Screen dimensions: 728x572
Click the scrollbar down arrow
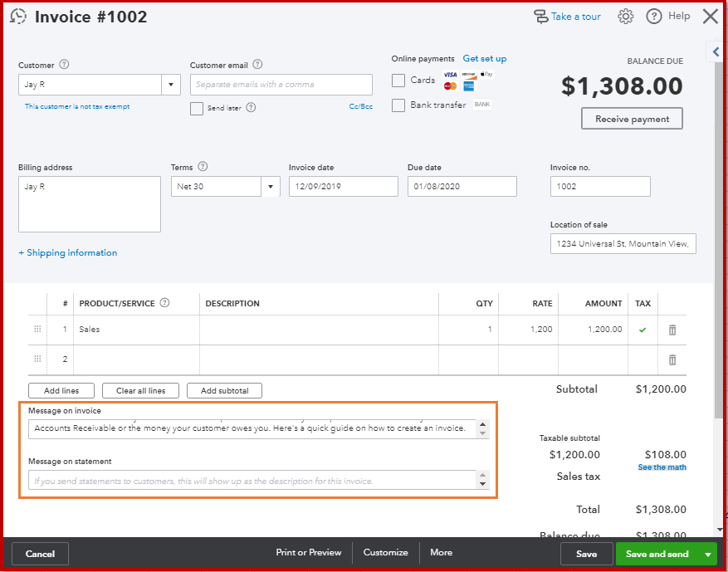point(719,530)
